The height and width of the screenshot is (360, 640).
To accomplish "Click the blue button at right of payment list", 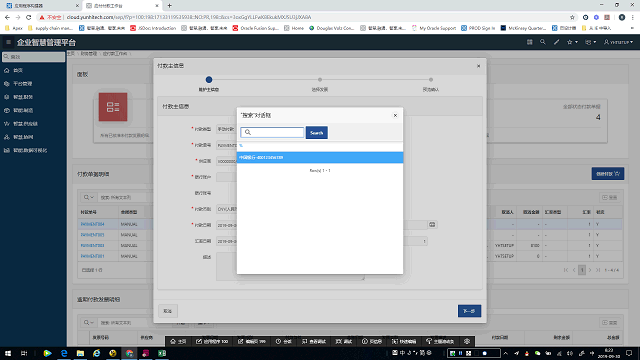I will pos(608,174).
